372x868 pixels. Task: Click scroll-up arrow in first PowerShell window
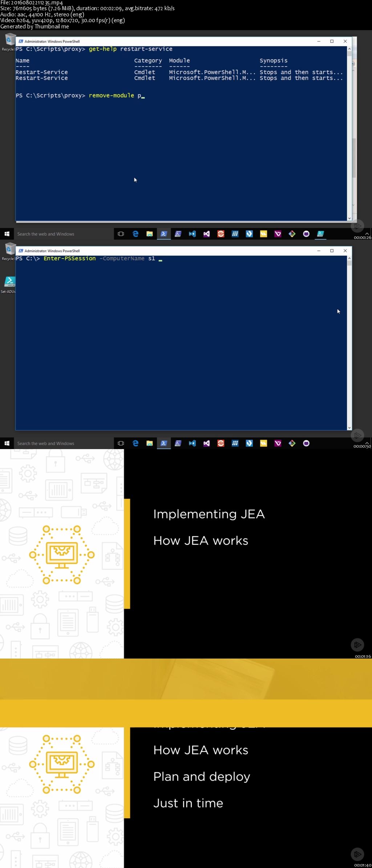[349, 49]
